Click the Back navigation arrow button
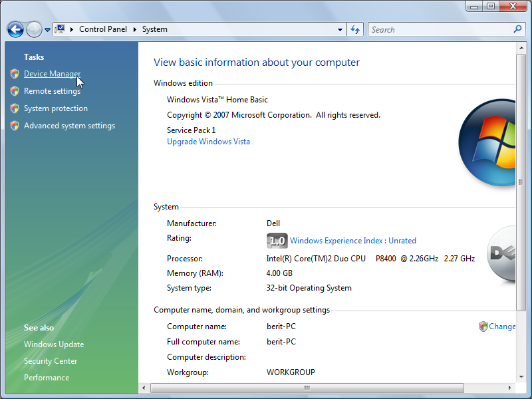This screenshot has height=399, width=532. click(x=16, y=29)
